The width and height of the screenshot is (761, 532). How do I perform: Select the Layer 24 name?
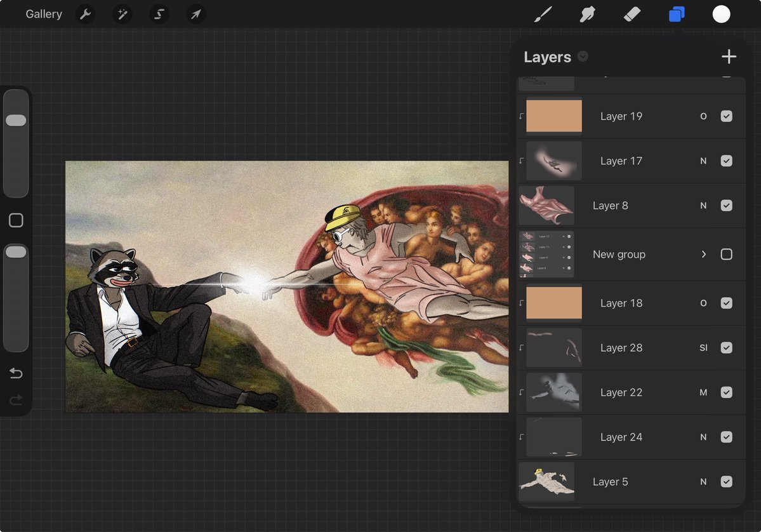[x=621, y=437]
